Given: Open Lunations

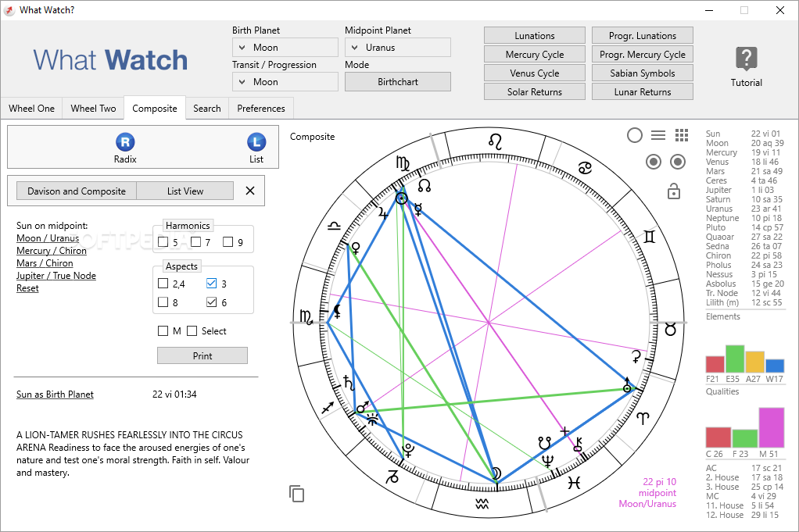Looking at the screenshot, I should [x=535, y=36].
